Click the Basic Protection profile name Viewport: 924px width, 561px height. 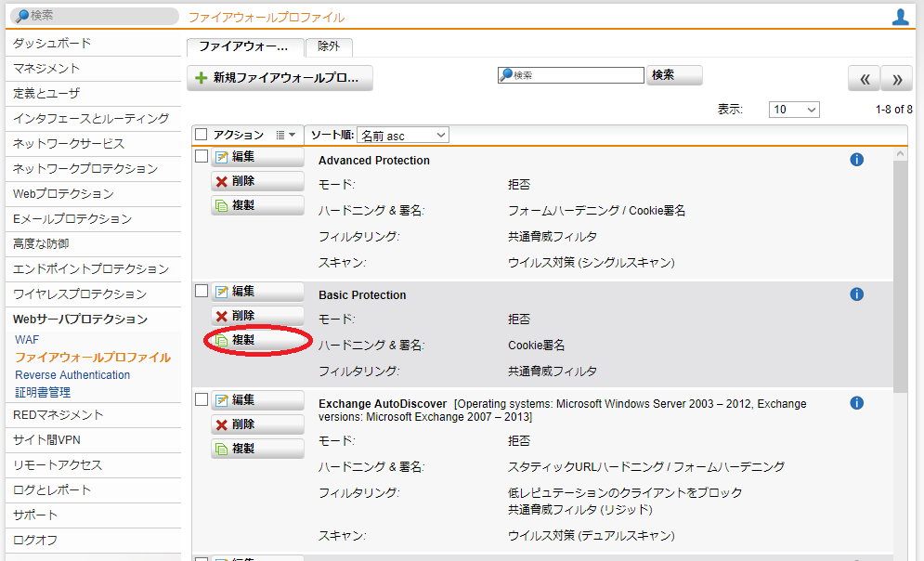362,295
